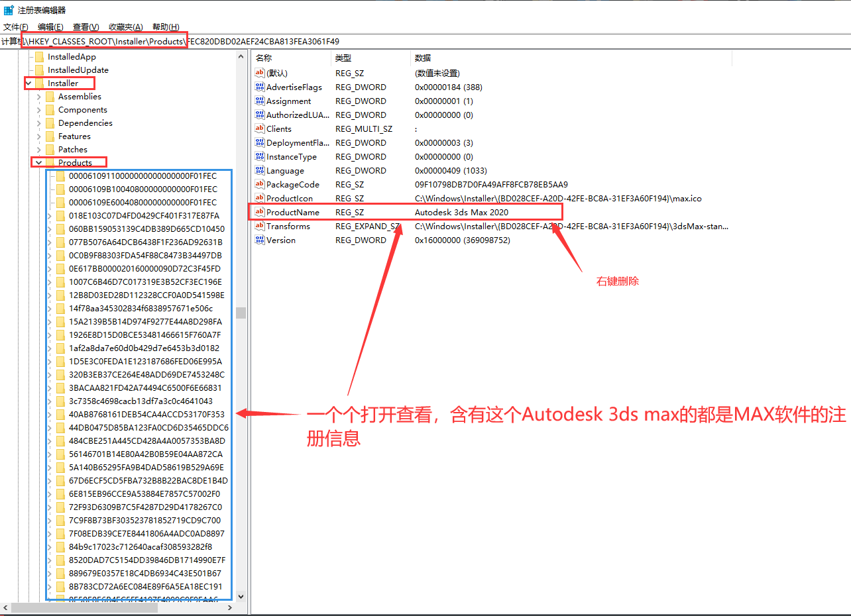Click the string icon beside ProductName
The height and width of the screenshot is (616, 851).
coord(260,212)
